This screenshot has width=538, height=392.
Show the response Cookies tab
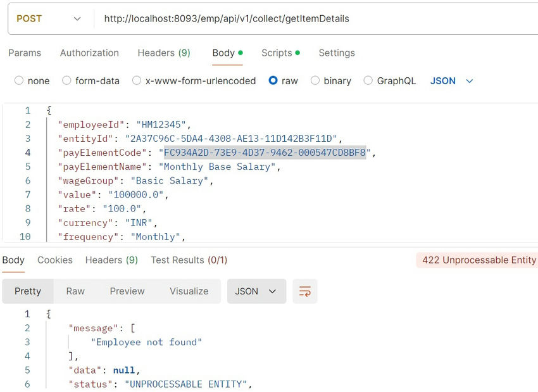55,260
